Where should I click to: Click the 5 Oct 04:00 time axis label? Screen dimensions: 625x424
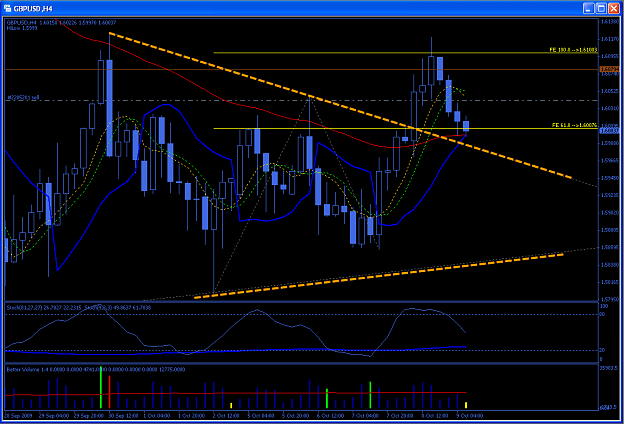260,415
